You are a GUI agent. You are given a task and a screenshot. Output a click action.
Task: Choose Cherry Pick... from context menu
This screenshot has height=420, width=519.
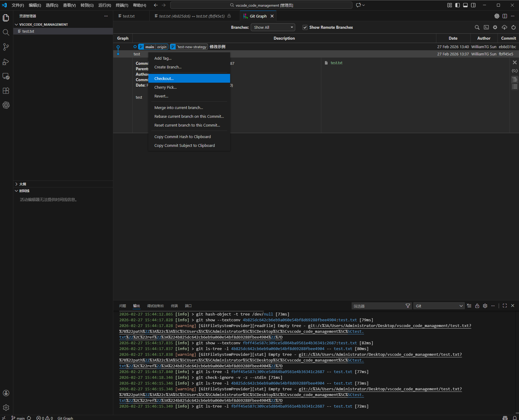click(x=189, y=87)
